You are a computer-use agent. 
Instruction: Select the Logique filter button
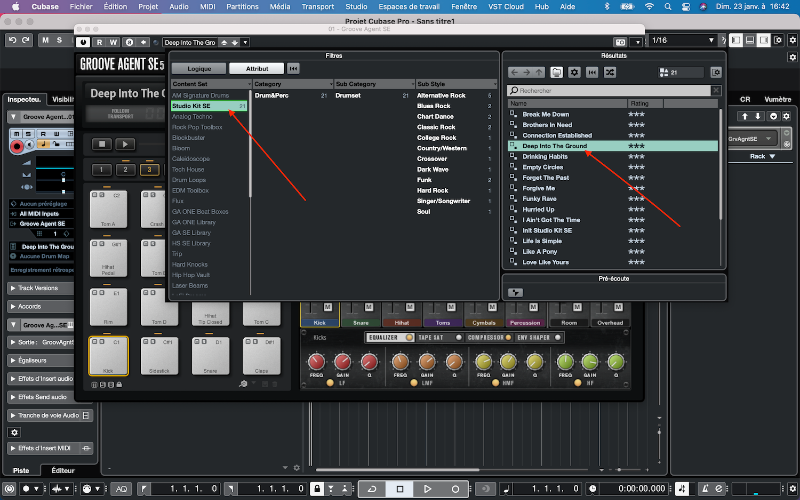click(199, 68)
